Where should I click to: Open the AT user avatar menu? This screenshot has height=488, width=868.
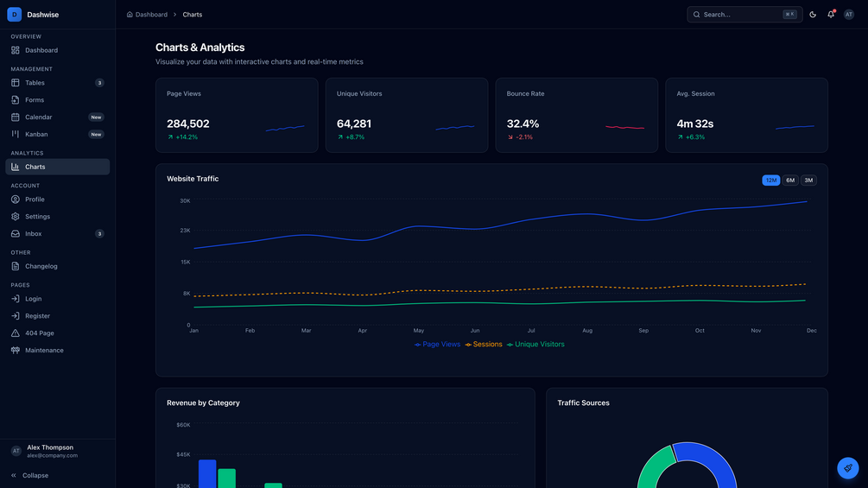[x=849, y=15]
